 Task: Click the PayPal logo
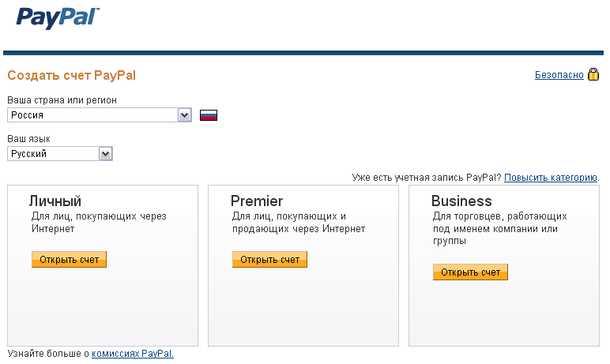click(x=58, y=18)
